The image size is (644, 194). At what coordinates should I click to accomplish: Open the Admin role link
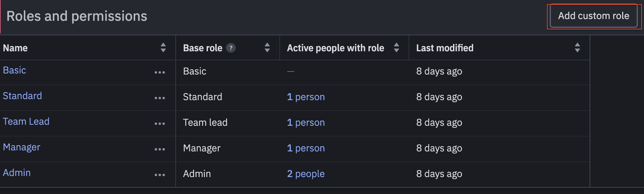[17, 173]
